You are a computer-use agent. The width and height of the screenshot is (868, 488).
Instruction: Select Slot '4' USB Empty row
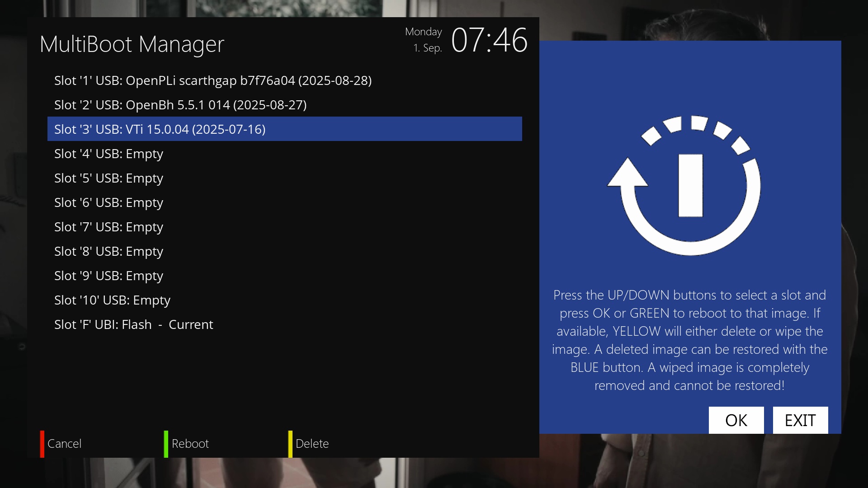point(285,154)
